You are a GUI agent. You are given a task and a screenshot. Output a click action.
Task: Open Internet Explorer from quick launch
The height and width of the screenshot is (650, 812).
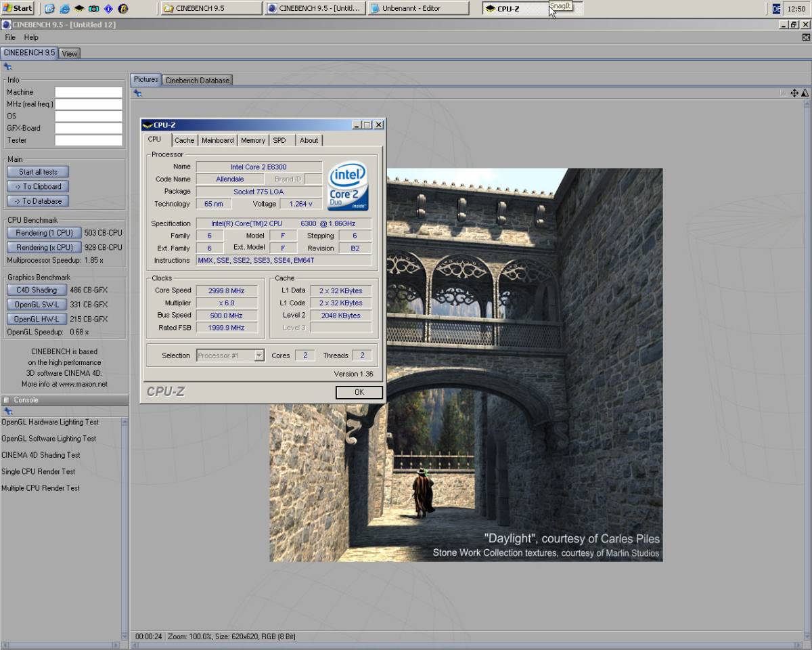pos(64,9)
